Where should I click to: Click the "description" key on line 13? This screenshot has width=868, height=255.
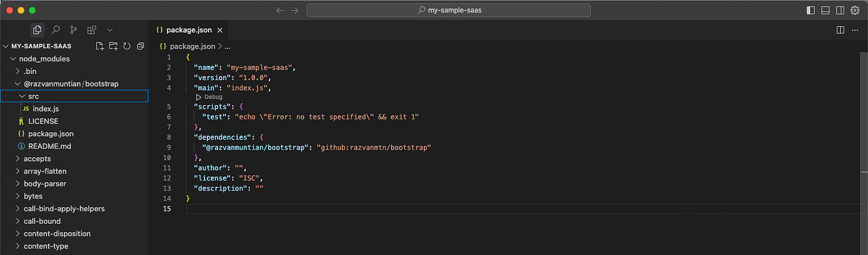pyautogui.click(x=221, y=188)
